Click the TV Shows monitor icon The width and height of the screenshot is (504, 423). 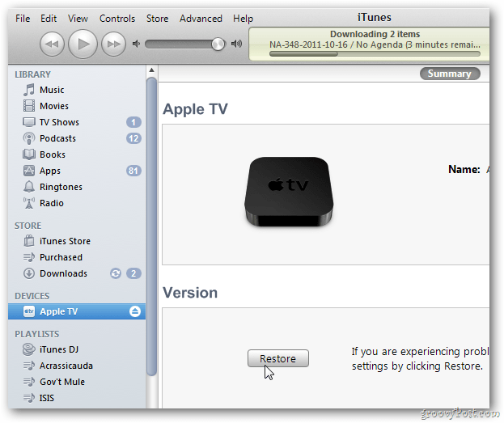click(x=29, y=122)
